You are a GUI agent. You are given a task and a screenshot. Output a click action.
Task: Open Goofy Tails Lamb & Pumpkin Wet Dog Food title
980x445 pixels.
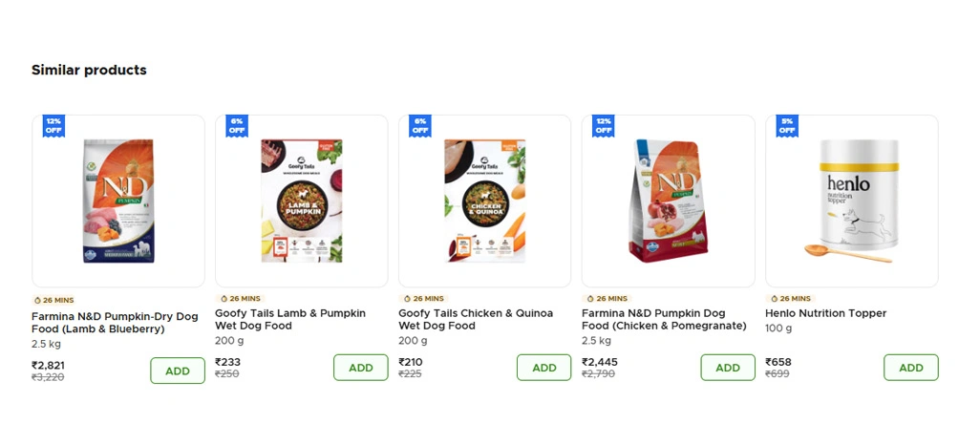290,320
